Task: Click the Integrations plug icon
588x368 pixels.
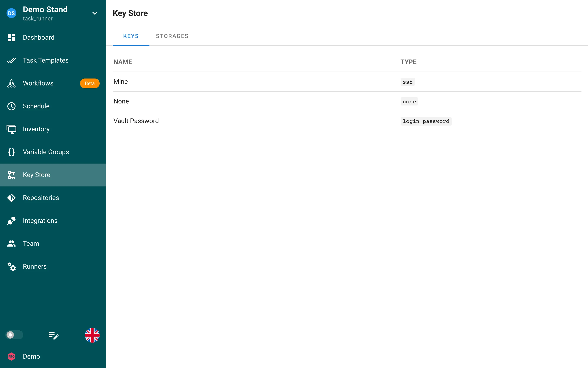Action: point(11,221)
